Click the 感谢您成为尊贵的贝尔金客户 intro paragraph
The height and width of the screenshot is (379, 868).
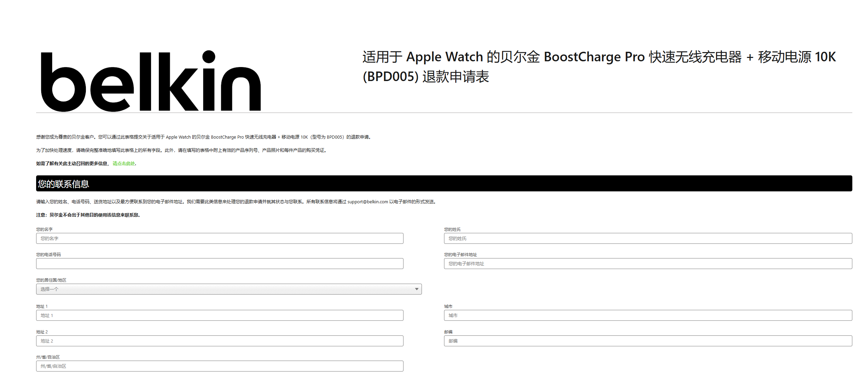tap(204, 137)
